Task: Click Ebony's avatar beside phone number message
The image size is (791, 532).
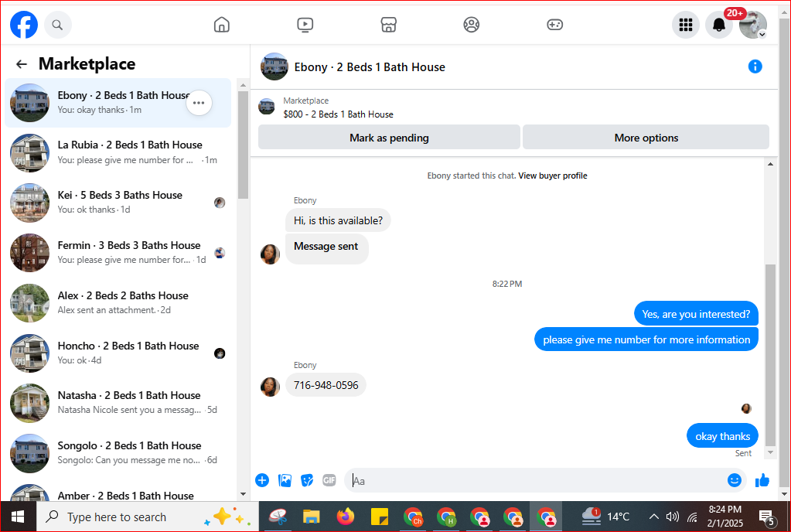Action: pyautogui.click(x=270, y=387)
